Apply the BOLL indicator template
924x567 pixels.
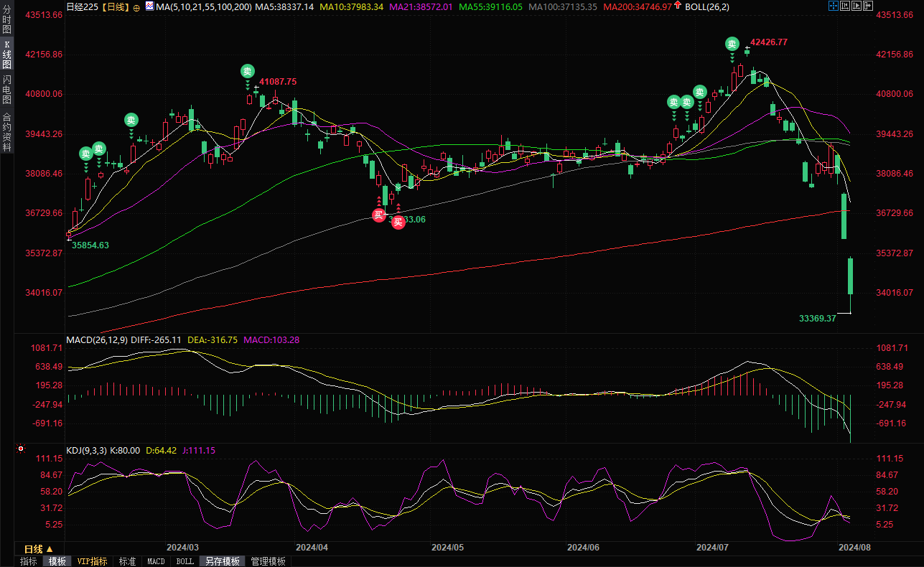(x=185, y=561)
